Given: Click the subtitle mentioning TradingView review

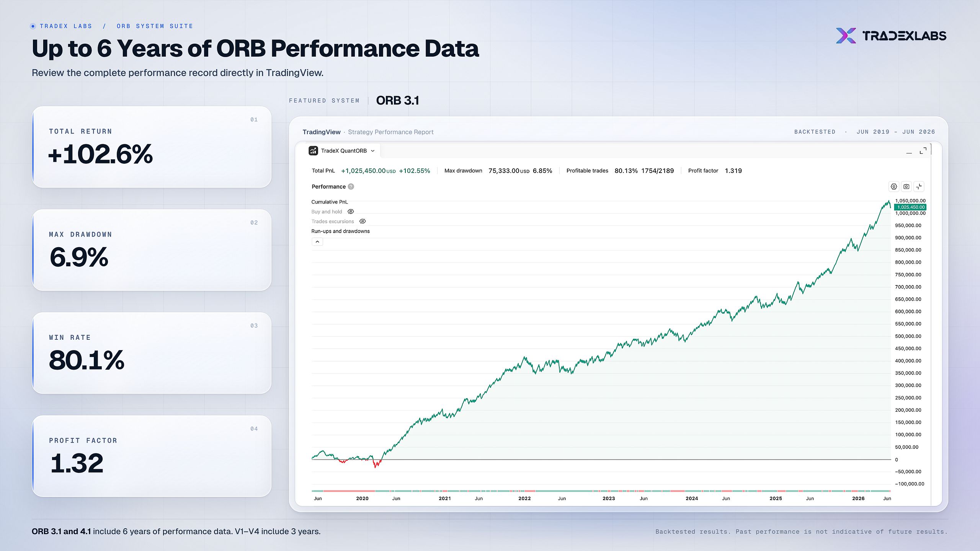Looking at the screenshot, I should 178,73.
